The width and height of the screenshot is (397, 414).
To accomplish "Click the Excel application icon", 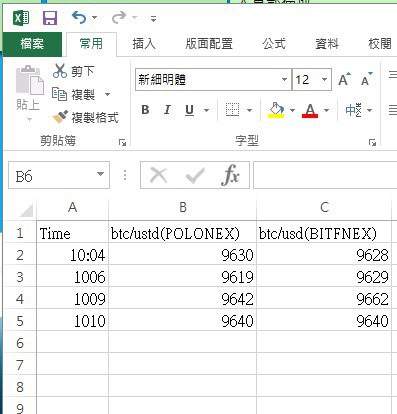I will point(21,17).
